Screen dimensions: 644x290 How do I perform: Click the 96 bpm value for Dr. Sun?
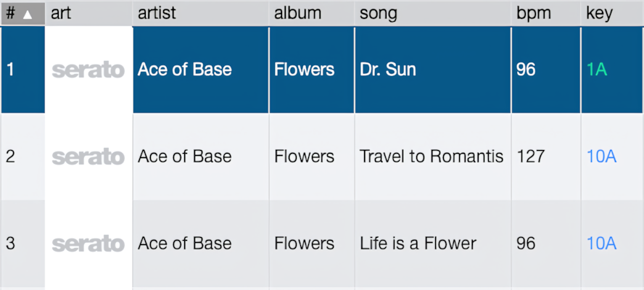(526, 70)
